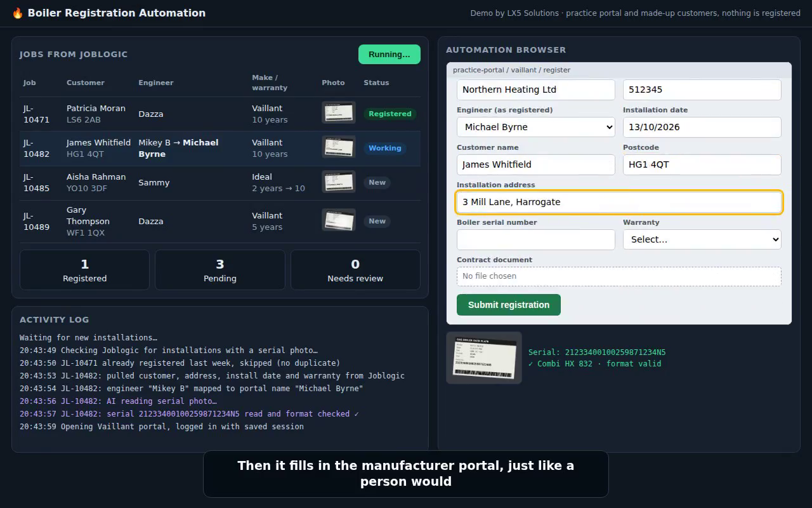Viewport: 812px width, 508px height.
Task: Select job number JL-10485 in the table
Action: coord(36,182)
